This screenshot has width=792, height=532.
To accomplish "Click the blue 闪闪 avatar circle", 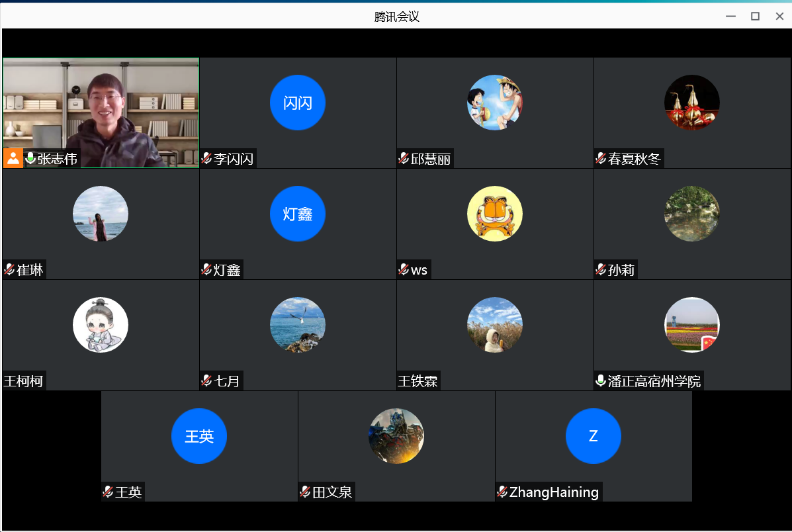I will point(298,103).
